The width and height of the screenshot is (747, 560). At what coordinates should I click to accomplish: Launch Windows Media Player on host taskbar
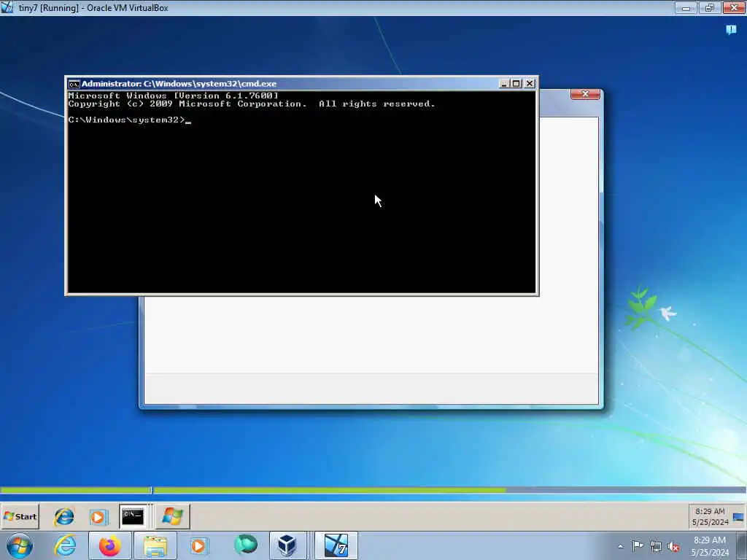click(x=198, y=545)
